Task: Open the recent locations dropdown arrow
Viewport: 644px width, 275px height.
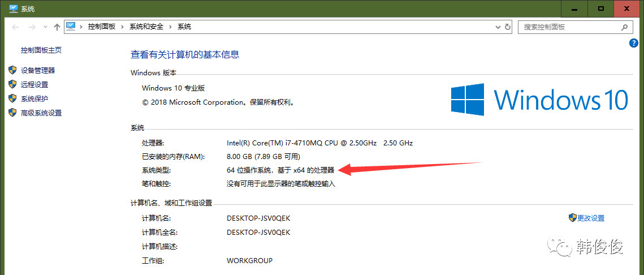Action: [x=45, y=27]
